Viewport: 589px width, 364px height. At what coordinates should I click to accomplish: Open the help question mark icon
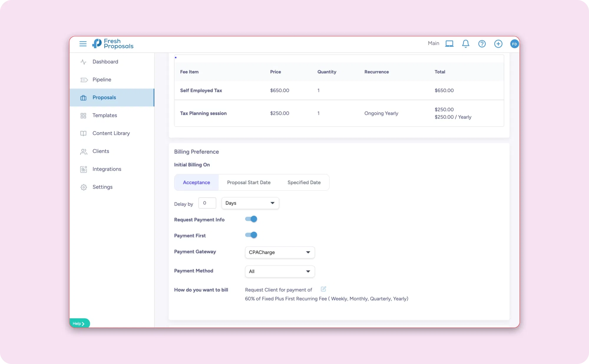point(482,44)
